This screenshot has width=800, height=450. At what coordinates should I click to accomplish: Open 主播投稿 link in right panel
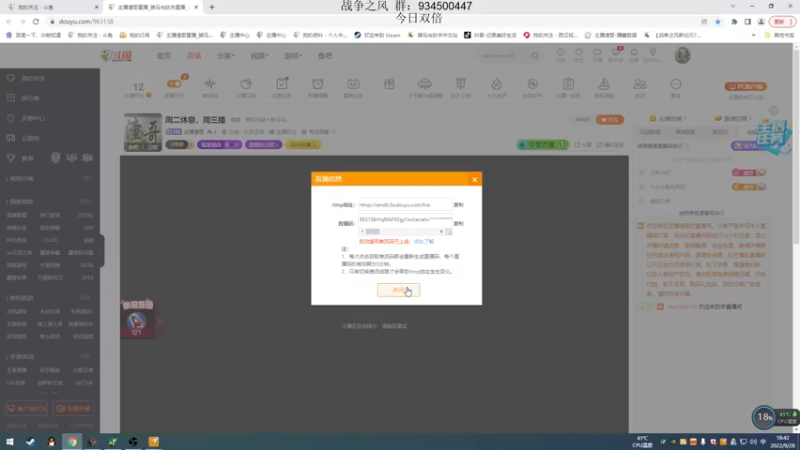[668, 118]
